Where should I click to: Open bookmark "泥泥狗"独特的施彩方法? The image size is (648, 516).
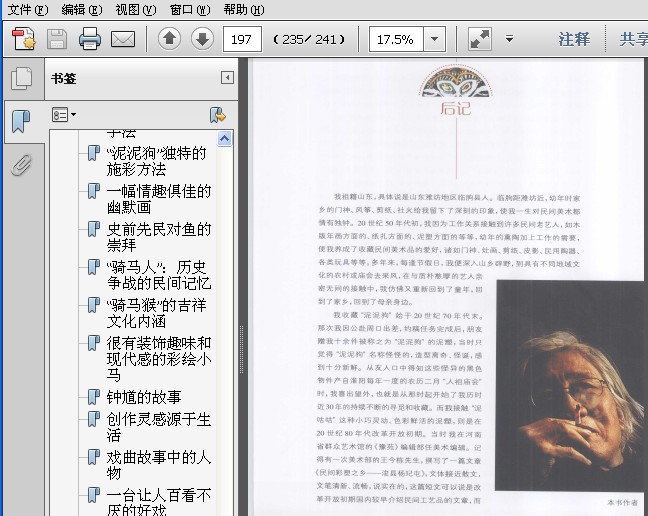pos(156,161)
